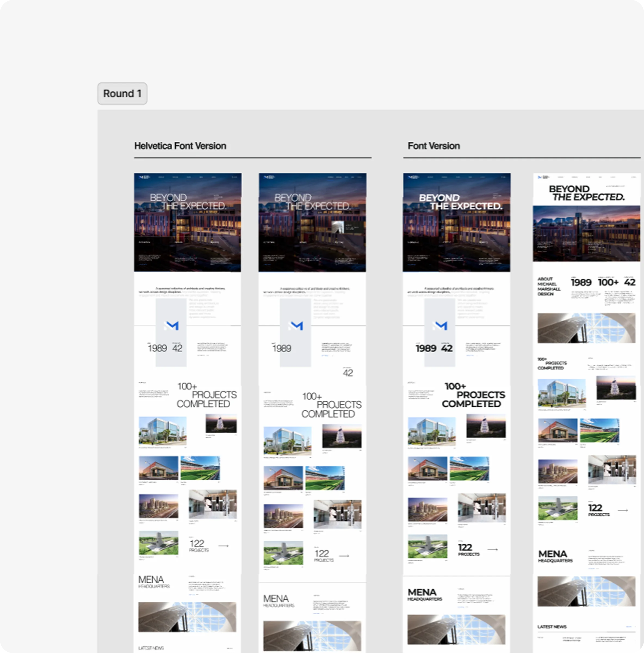
Task: Select the heading reading only "Font Version"
Action: click(434, 146)
